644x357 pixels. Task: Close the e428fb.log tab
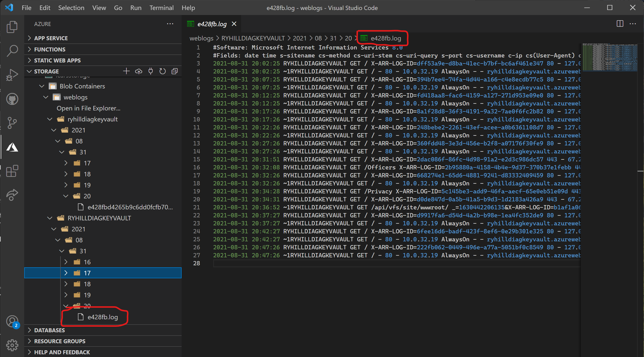(234, 24)
